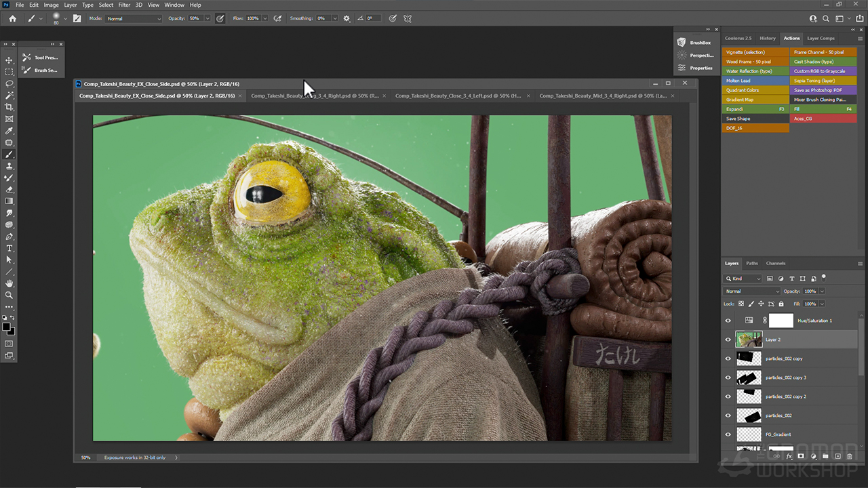Activate the Horizontal Type tool

[9, 248]
